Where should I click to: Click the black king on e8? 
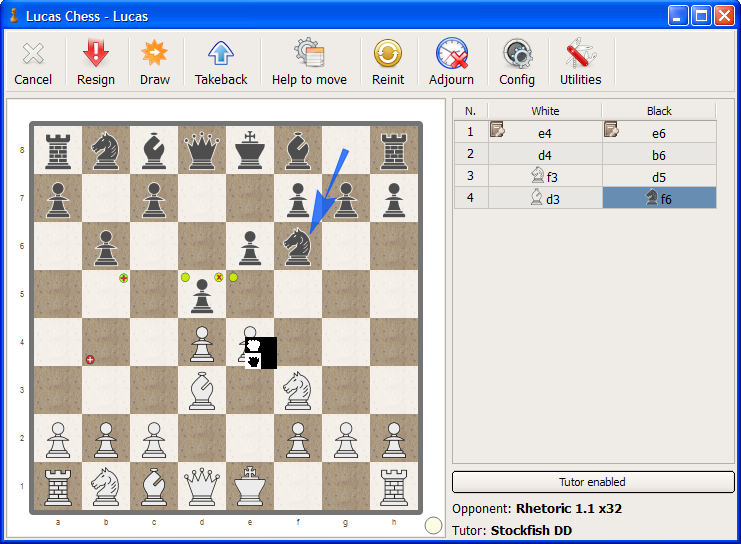click(x=250, y=150)
